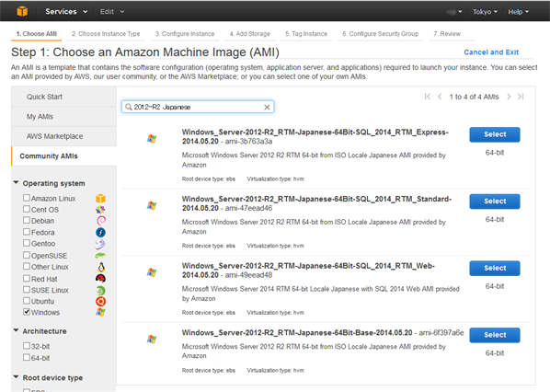Select the SQL_2014_RTM_Express AMI
Image resolution: width=550 pixels, height=392 pixels.
(495, 134)
